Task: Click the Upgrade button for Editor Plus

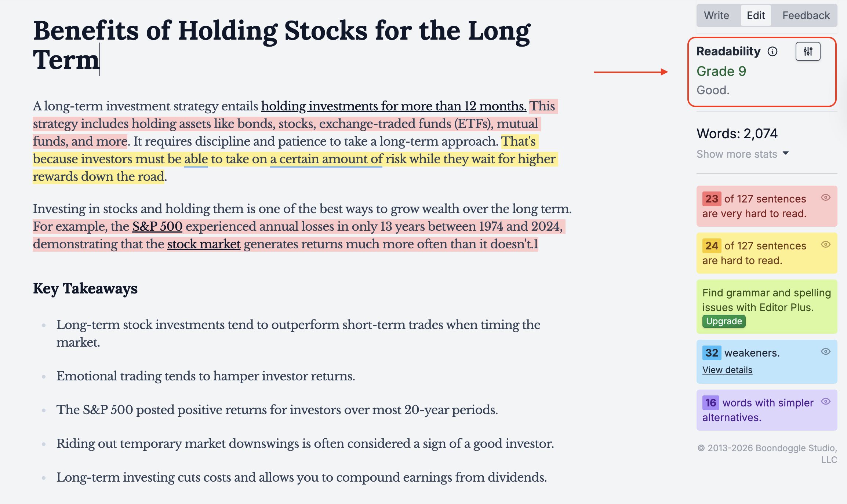Action: pyautogui.click(x=724, y=321)
